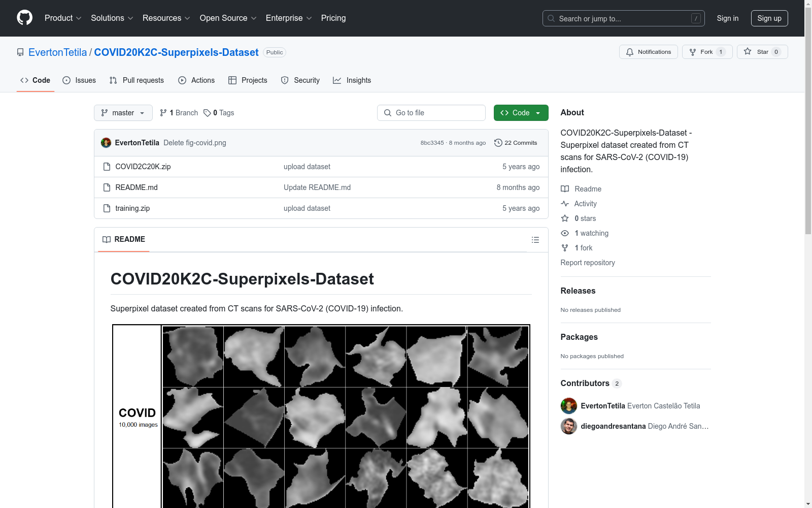Click EvertonTetila's avatar in the commit bar
This screenshot has width=812, height=508.
pos(106,143)
